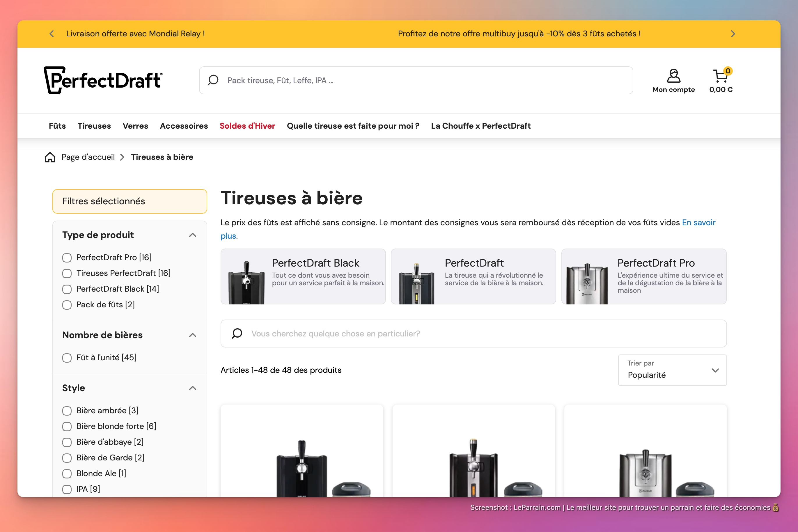This screenshot has height=532, width=798.
Task: Click Page d'accueil breadcrumb link
Action: (88, 157)
